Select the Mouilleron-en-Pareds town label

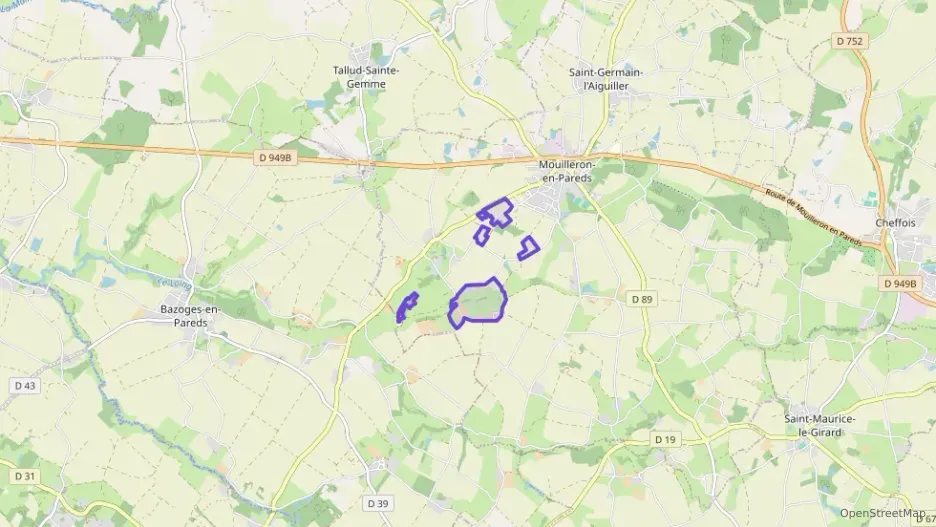pos(566,171)
